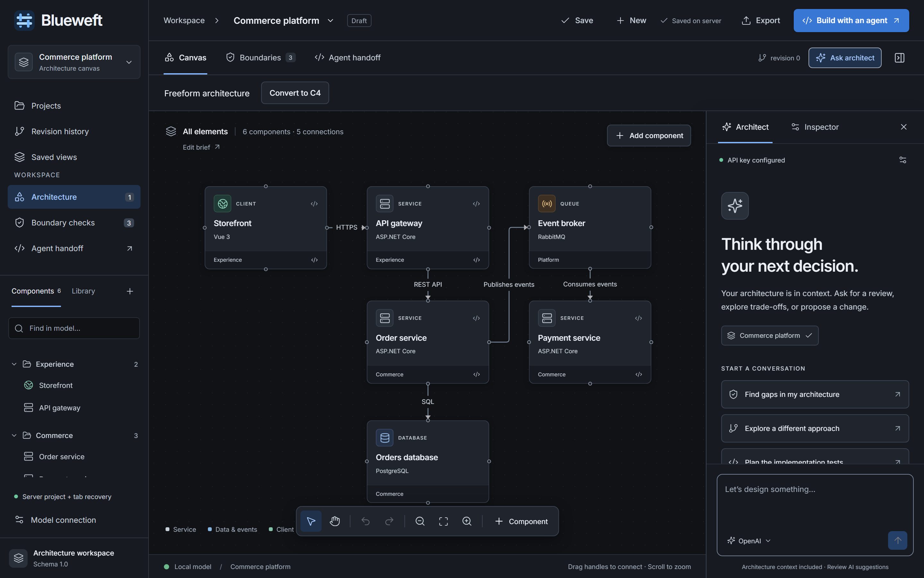Open code icon on Event broker's API gateway neighbor header
The width and height of the screenshot is (924, 578).
pyautogui.click(x=476, y=204)
